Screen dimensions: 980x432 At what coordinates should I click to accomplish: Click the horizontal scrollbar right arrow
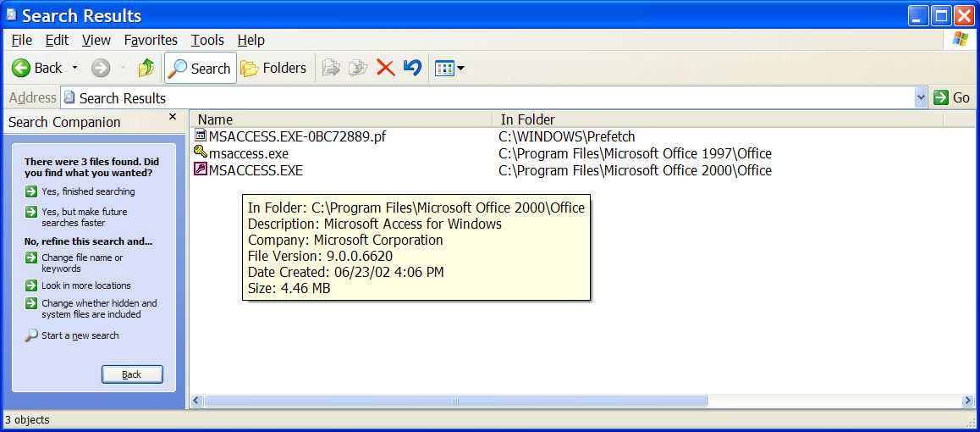tap(968, 401)
